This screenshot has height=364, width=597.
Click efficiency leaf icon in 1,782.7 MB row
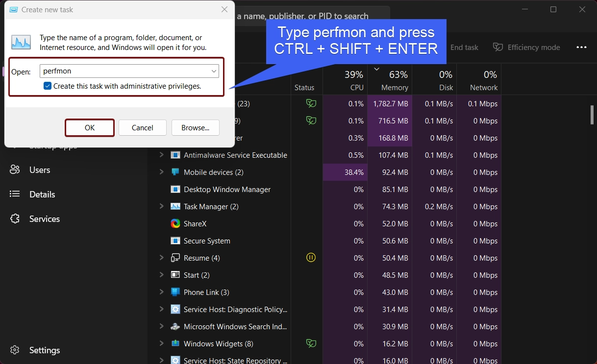311,103
